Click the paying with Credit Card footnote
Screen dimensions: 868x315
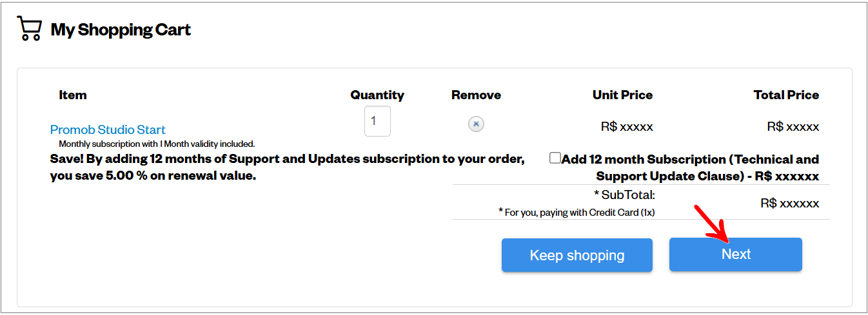577,212
